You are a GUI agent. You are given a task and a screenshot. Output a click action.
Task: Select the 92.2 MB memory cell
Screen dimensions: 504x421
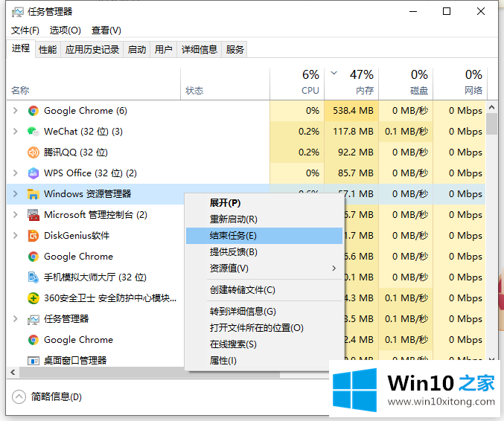pos(351,152)
